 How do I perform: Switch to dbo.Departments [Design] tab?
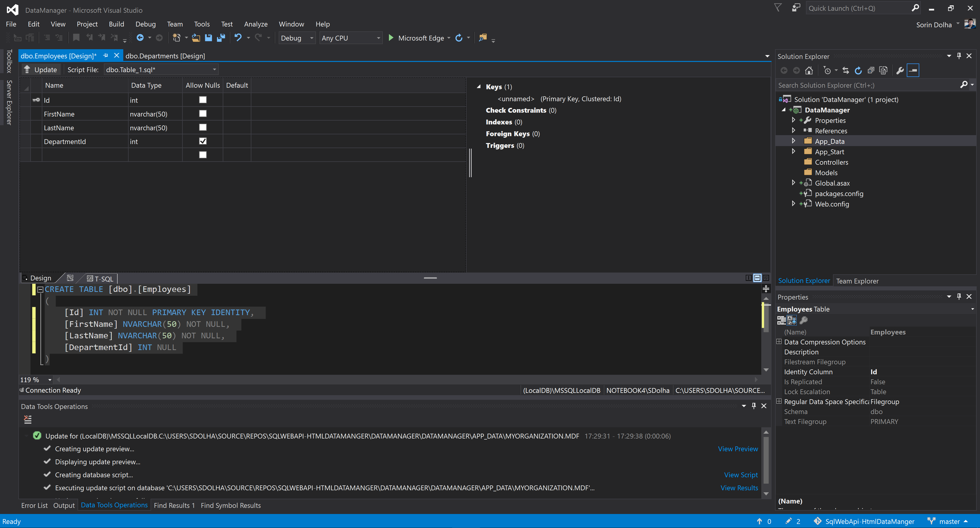tap(165, 56)
